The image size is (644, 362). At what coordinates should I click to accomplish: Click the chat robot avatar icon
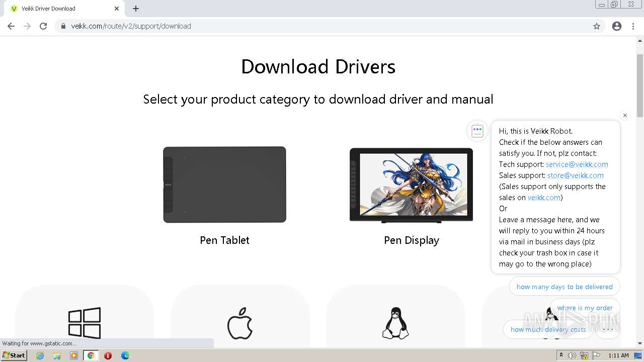point(477,131)
